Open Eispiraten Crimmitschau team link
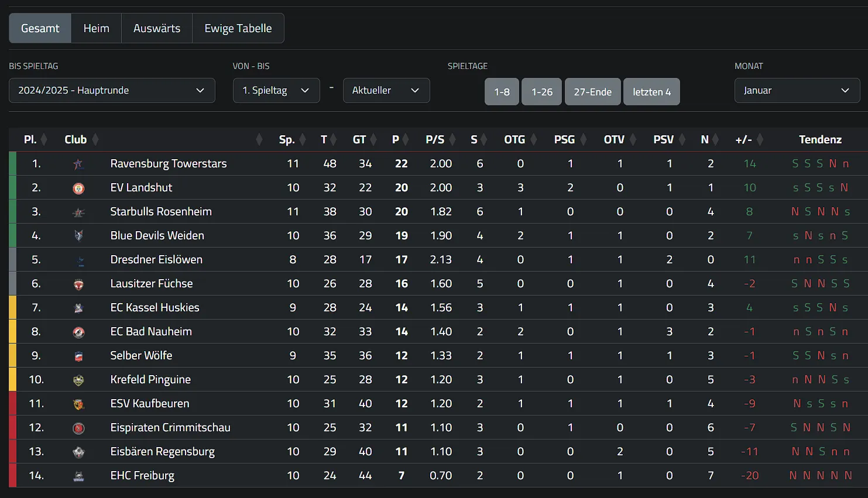This screenshot has width=868, height=498. point(170,428)
